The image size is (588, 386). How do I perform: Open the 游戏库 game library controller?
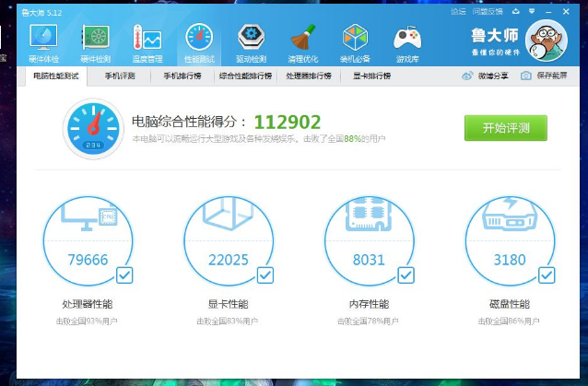pyautogui.click(x=407, y=43)
